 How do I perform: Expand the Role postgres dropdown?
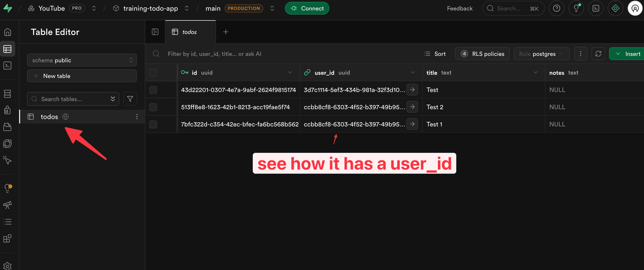[x=541, y=54]
